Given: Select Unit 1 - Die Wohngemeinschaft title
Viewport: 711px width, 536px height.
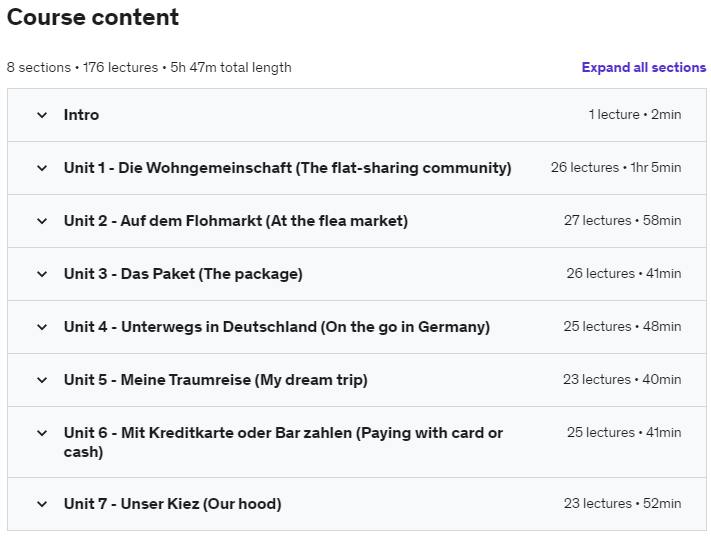Looking at the screenshot, I should pos(287,168).
